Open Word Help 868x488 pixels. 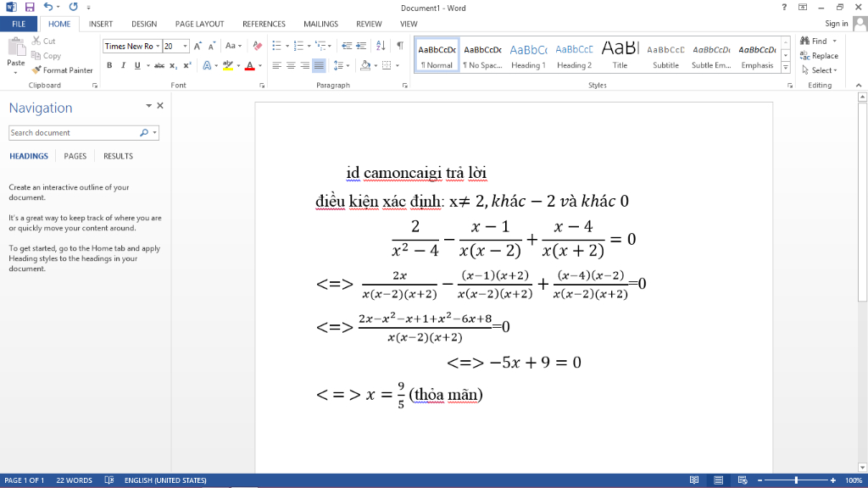click(x=784, y=7)
